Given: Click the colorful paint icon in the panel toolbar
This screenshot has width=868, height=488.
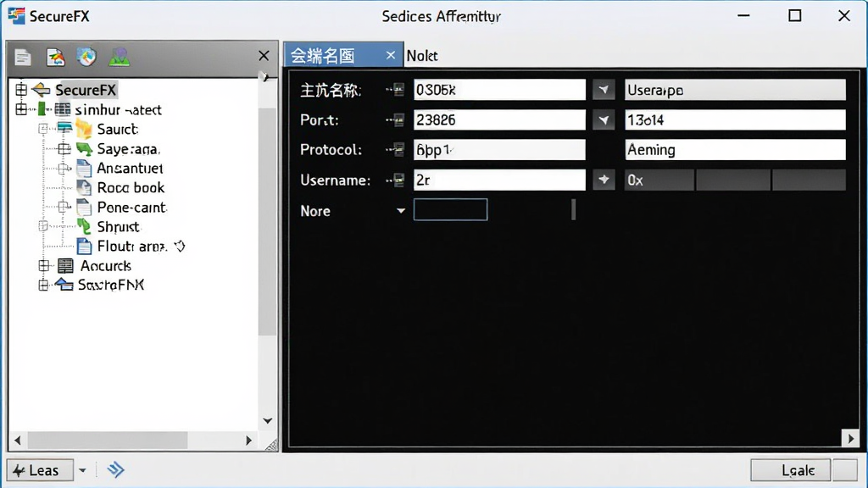Looking at the screenshot, I should coord(55,57).
